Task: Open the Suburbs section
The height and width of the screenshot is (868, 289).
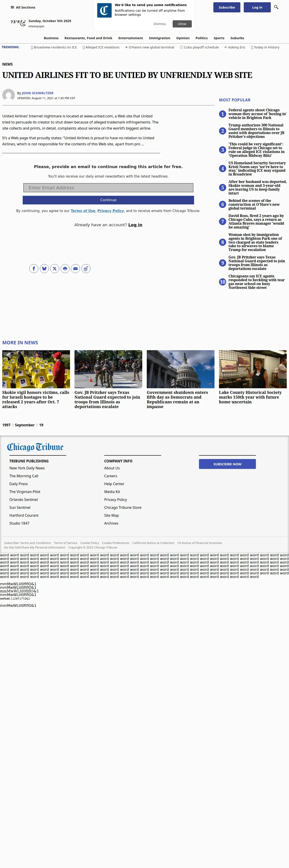Action: coord(237,38)
